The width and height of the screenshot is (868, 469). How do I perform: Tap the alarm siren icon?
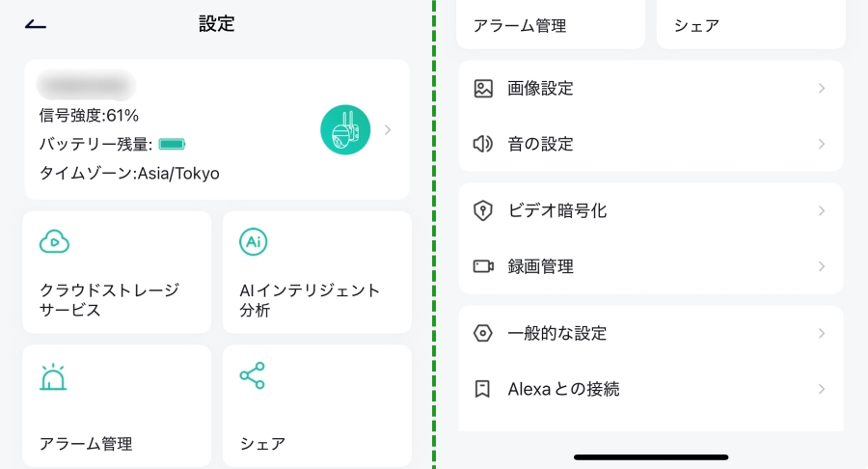[x=53, y=377]
